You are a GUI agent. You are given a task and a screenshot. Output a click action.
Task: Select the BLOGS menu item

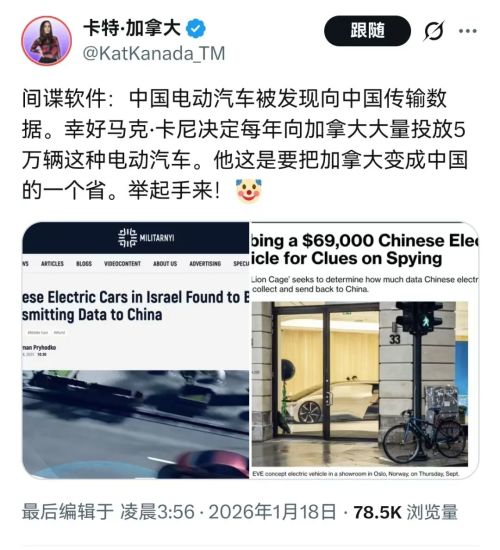(84, 263)
